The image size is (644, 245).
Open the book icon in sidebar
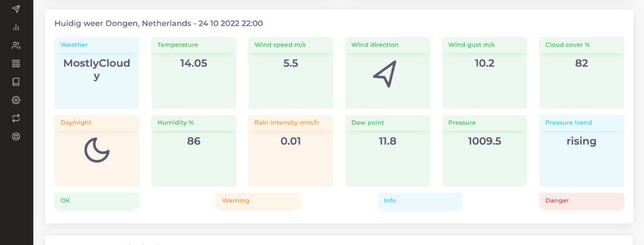click(x=16, y=81)
